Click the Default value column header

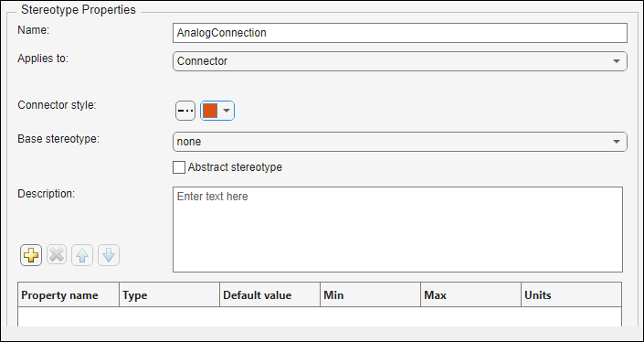point(269,294)
